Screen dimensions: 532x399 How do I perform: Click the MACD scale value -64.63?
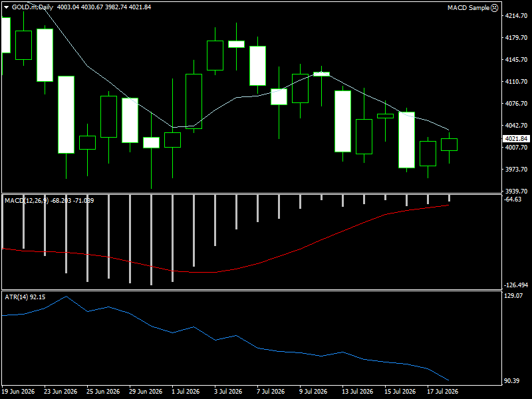click(x=513, y=199)
